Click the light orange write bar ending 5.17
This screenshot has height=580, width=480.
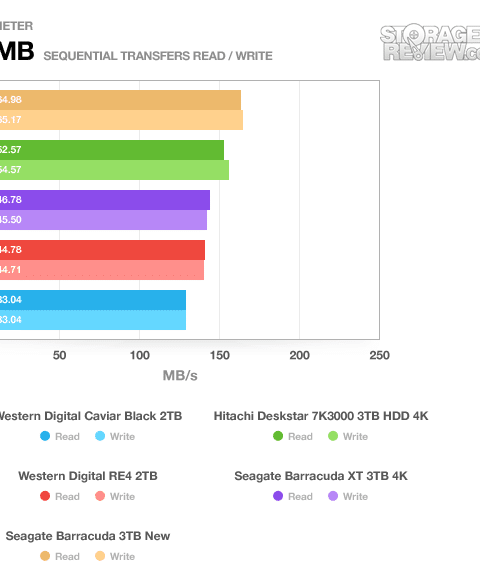pos(121,120)
